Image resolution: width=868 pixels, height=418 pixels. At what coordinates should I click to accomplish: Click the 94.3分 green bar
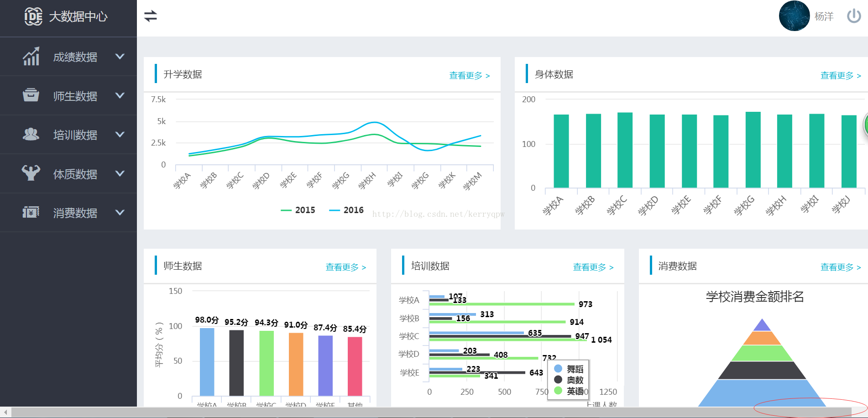tap(267, 363)
